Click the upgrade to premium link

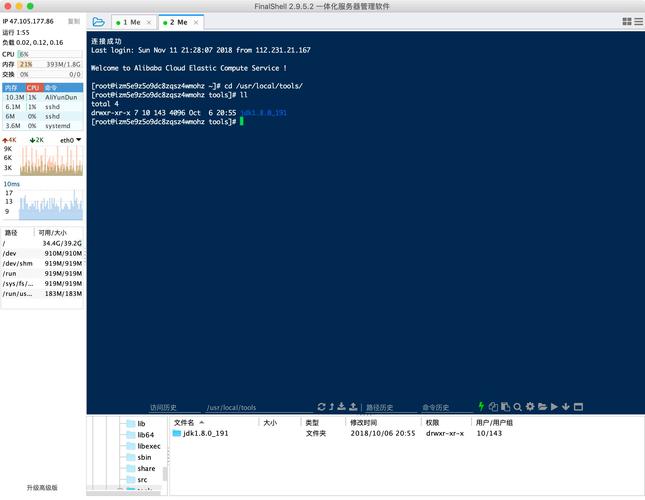tap(42, 488)
